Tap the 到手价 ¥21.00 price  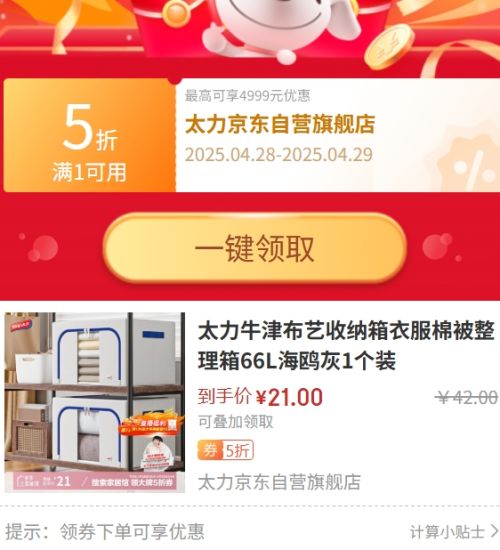tap(260, 397)
